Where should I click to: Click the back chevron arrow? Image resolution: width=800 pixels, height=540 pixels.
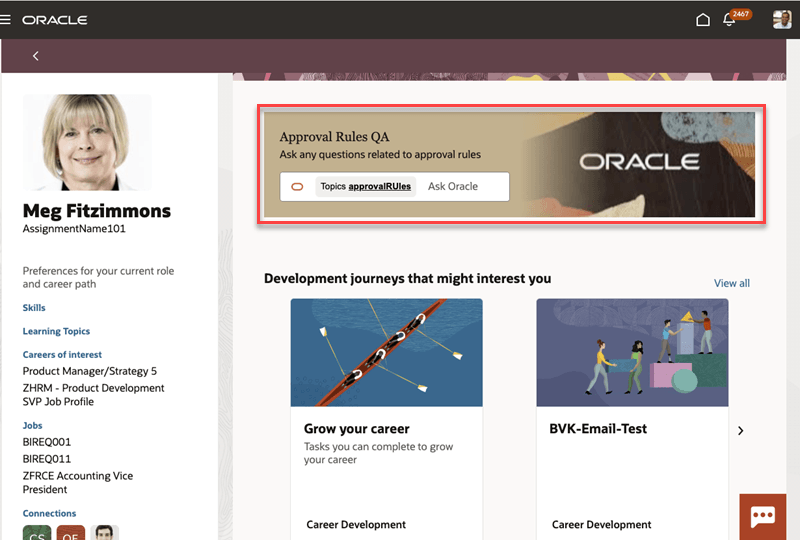click(36, 56)
